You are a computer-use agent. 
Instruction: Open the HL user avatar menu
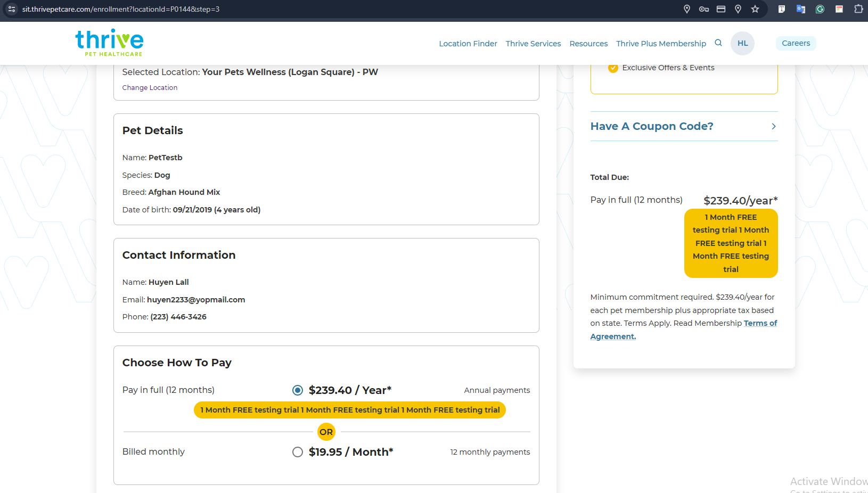tap(742, 43)
